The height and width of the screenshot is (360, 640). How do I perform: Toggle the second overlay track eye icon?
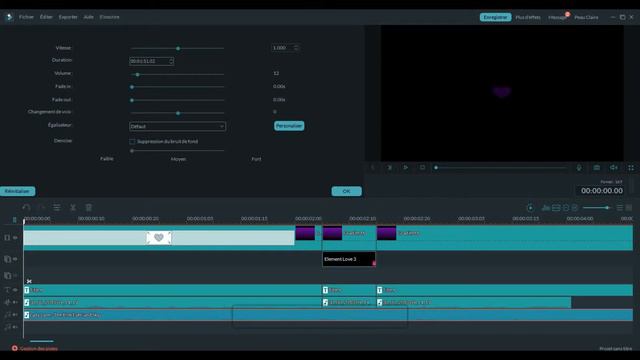(x=15, y=276)
